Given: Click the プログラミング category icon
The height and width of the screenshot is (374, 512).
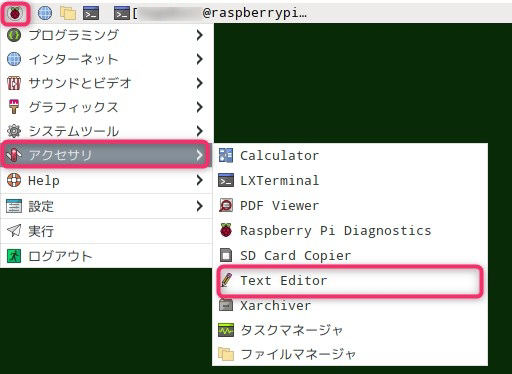Looking at the screenshot, I should tap(14, 35).
